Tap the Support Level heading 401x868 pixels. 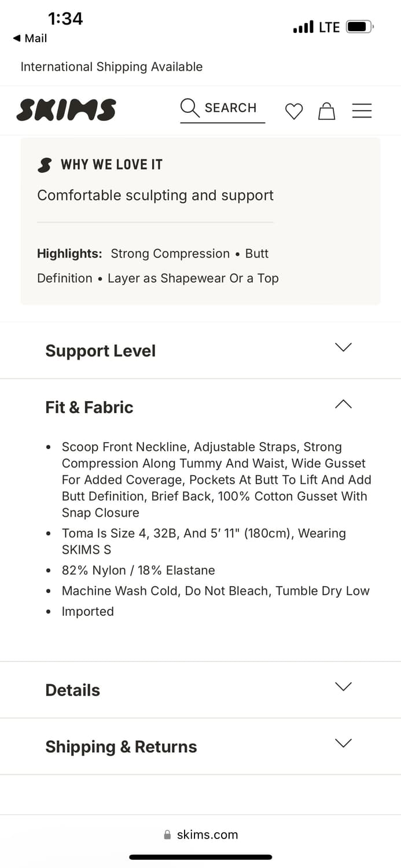(x=101, y=351)
